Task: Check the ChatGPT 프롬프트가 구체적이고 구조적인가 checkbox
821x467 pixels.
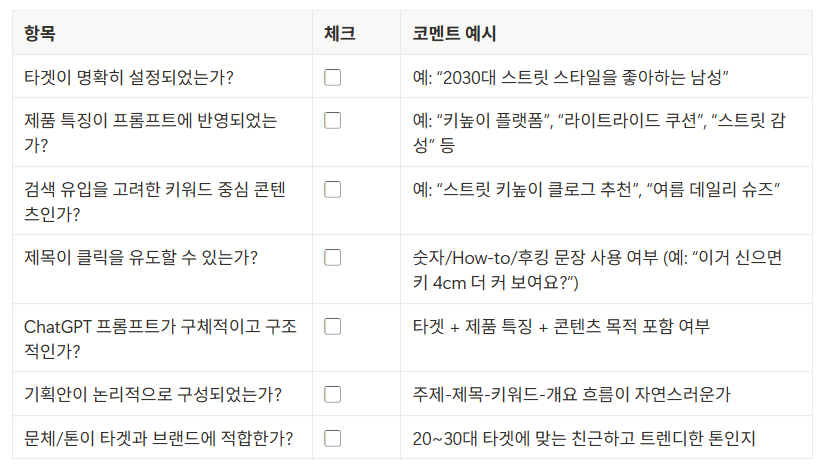Action: (332, 327)
